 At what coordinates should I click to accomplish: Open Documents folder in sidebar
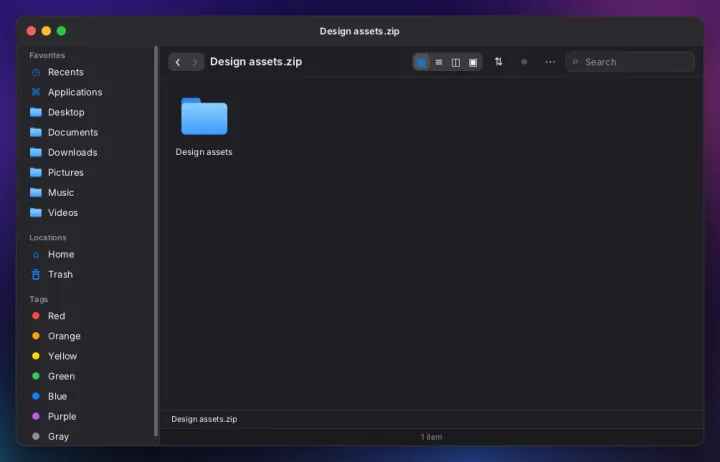89,133
